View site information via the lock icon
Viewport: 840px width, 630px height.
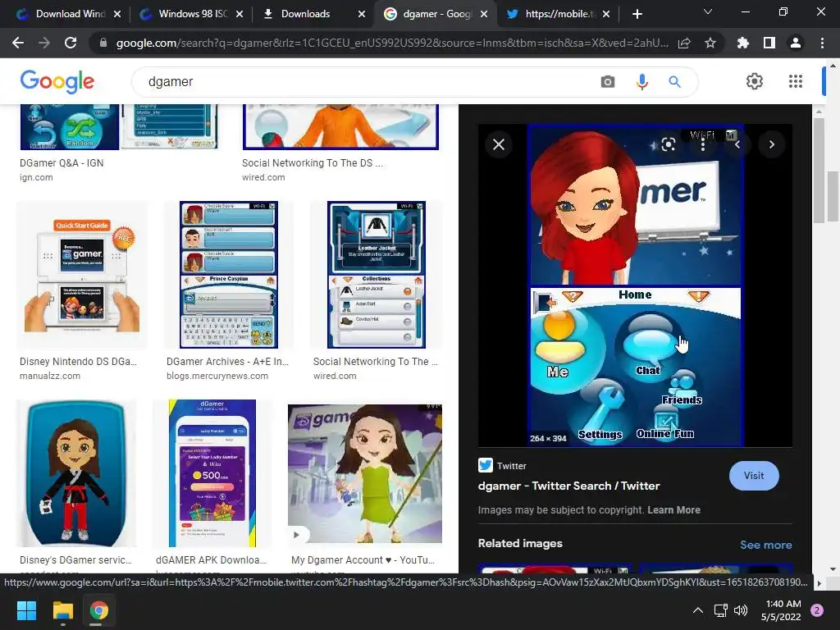pyautogui.click(x=103, y=43)
